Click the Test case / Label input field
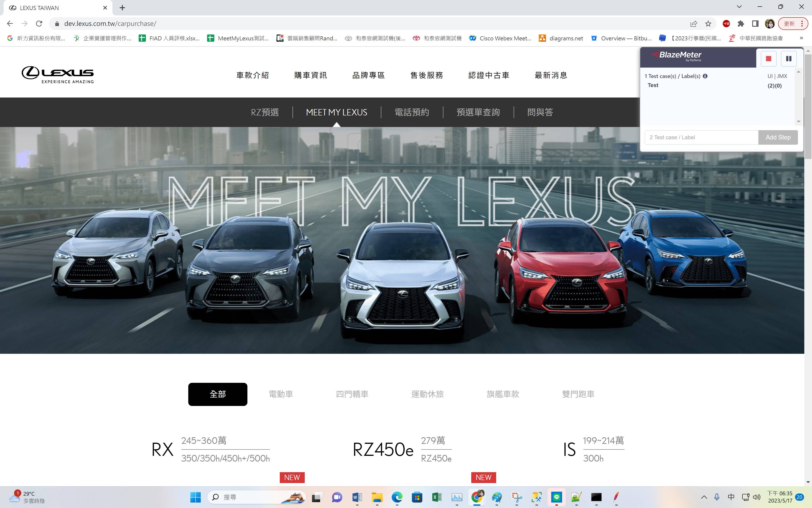Viewport: 812px width, 508px height. click(701, 137)
